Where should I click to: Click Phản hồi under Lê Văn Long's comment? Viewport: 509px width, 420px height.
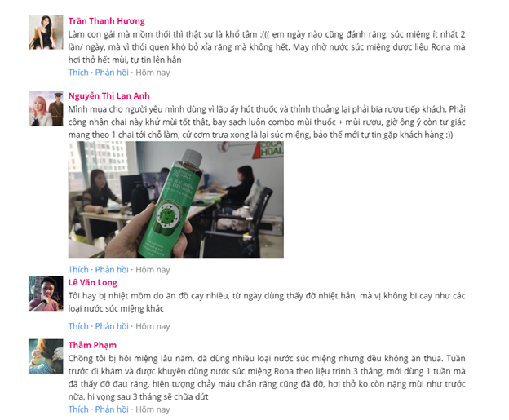point(112,326)
